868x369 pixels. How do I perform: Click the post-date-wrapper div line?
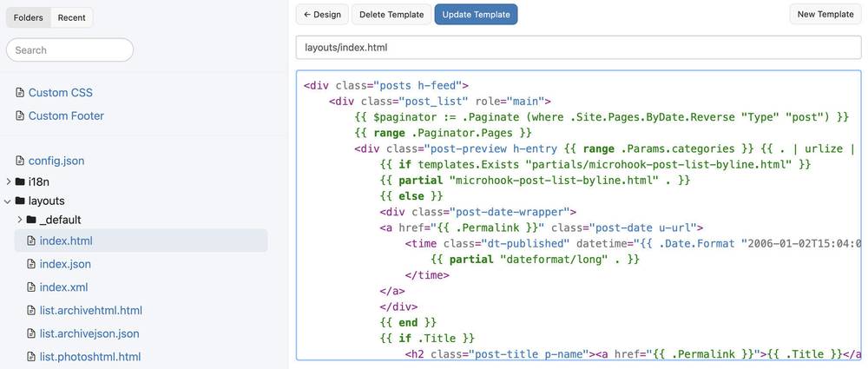[x=478, y=212]
